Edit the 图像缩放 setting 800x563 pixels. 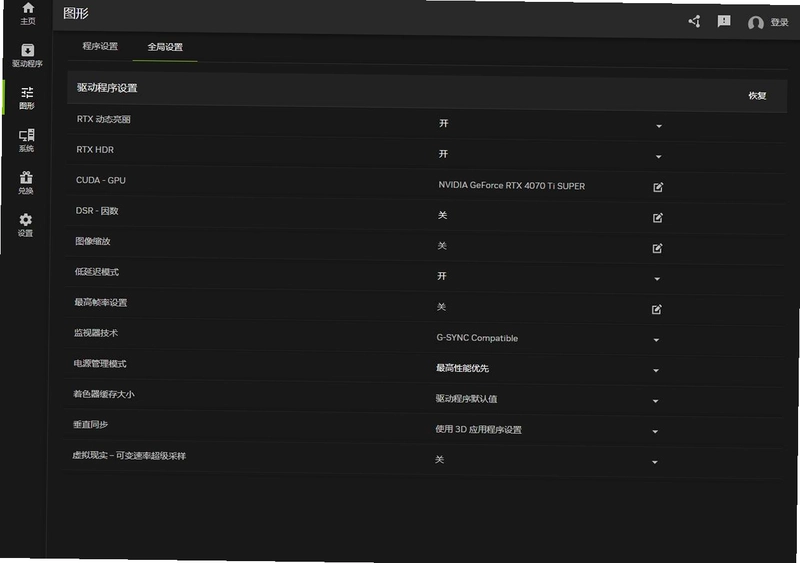point(657,248)
